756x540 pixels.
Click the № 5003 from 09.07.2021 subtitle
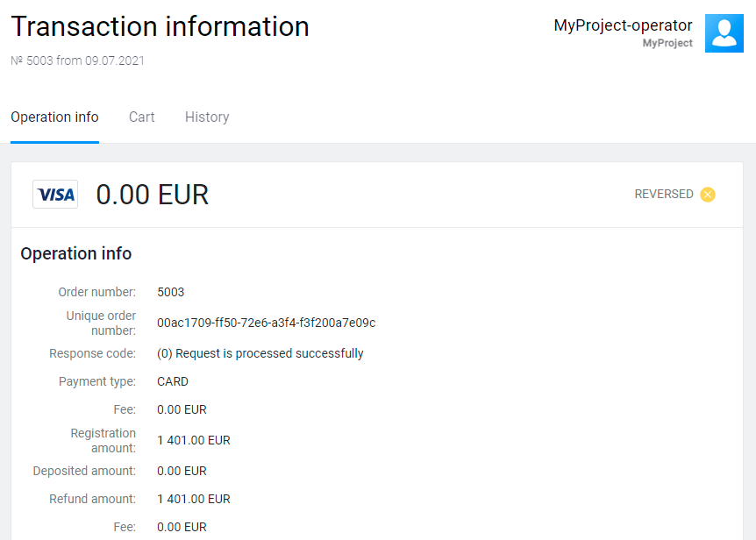(x=77, y=61)
